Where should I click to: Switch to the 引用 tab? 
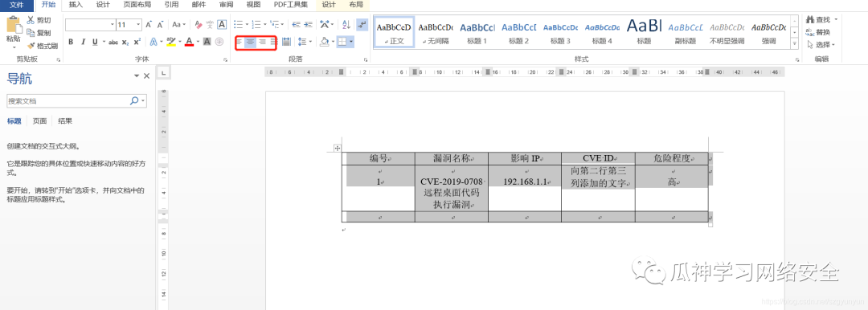172,5
